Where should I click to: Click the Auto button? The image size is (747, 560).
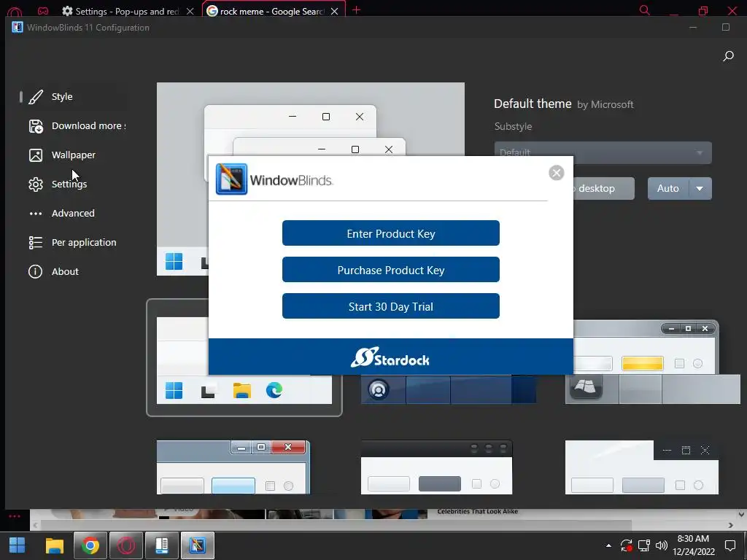coord(668,189)
